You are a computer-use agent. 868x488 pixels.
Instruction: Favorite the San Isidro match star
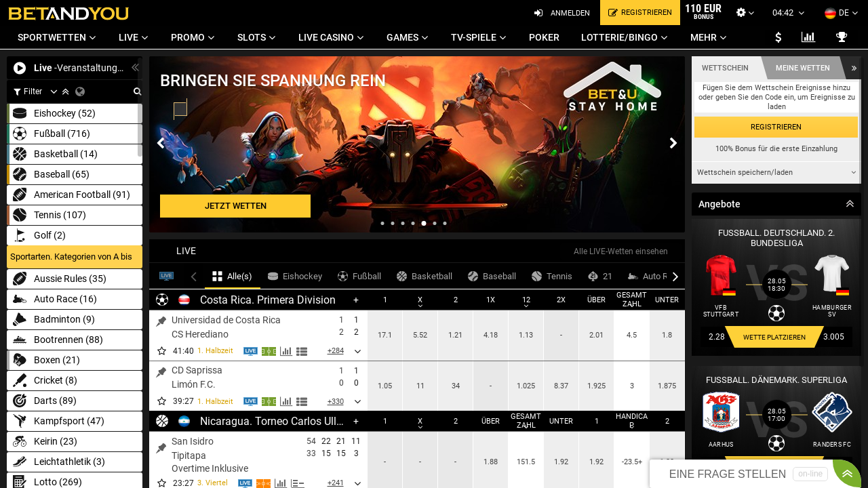161,483
